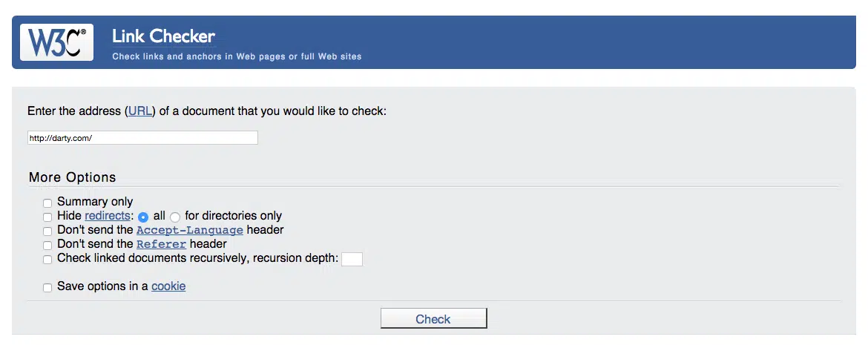Tick the Save options in a cookie checkbox
868x345 pixels.
point(47,287)
